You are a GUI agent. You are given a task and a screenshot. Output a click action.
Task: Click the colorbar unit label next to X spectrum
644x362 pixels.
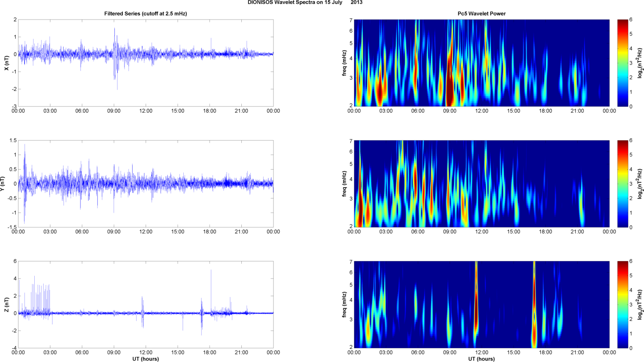(641, 63)
